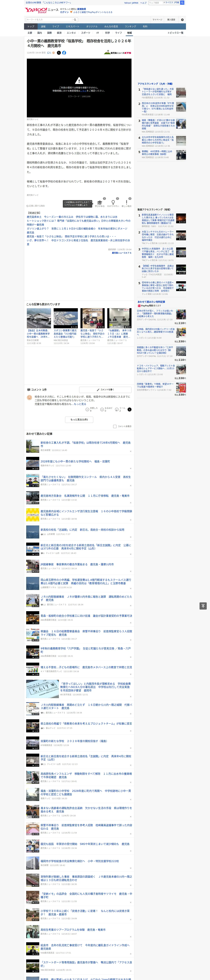This screenshot has width=210, height=980.
Task: Click the Yahoo! JAPAN news logo
Action: pos(41,10)
